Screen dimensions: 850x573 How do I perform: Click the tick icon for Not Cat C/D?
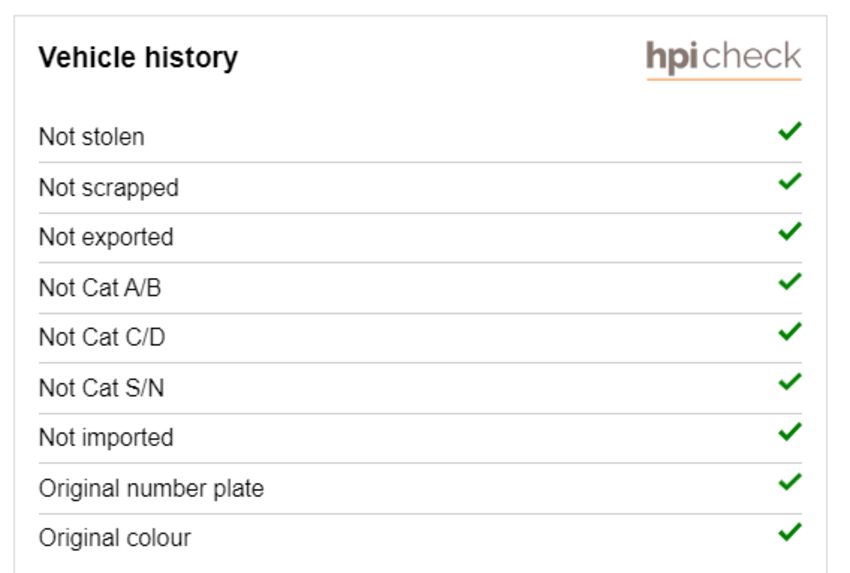click(x=790, y=332)
